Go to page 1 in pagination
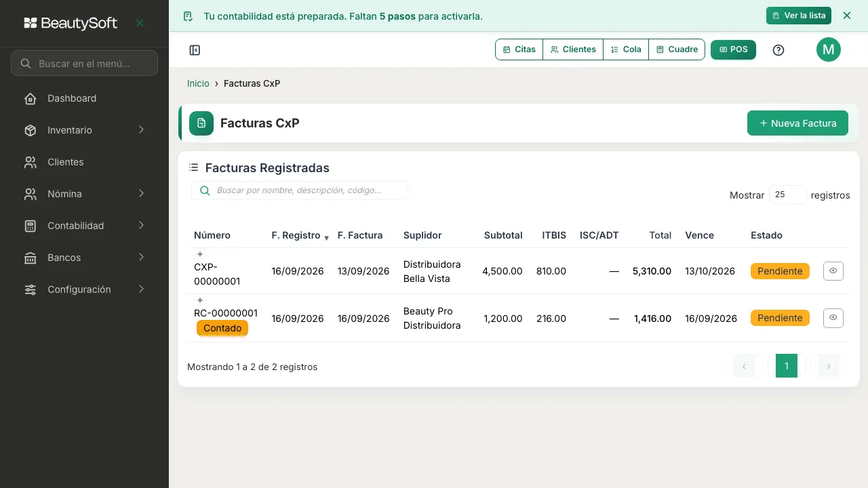 787,366
